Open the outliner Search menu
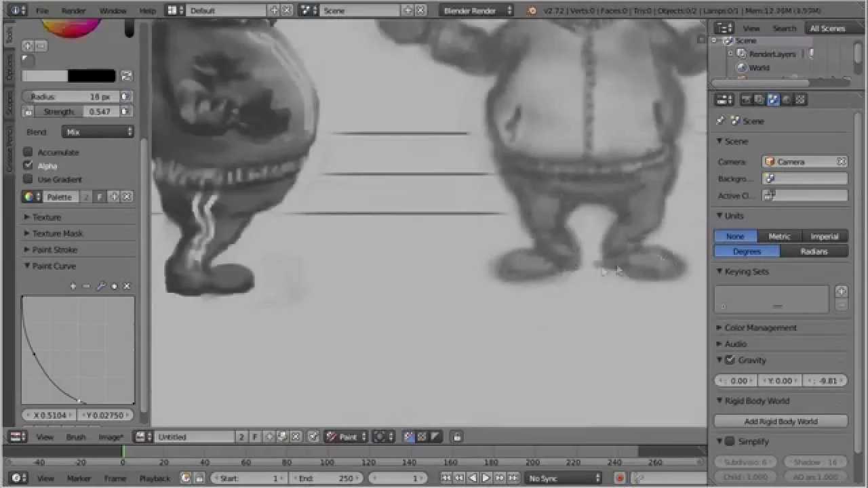The image size is (868, 488). click(x=785, y=28)
